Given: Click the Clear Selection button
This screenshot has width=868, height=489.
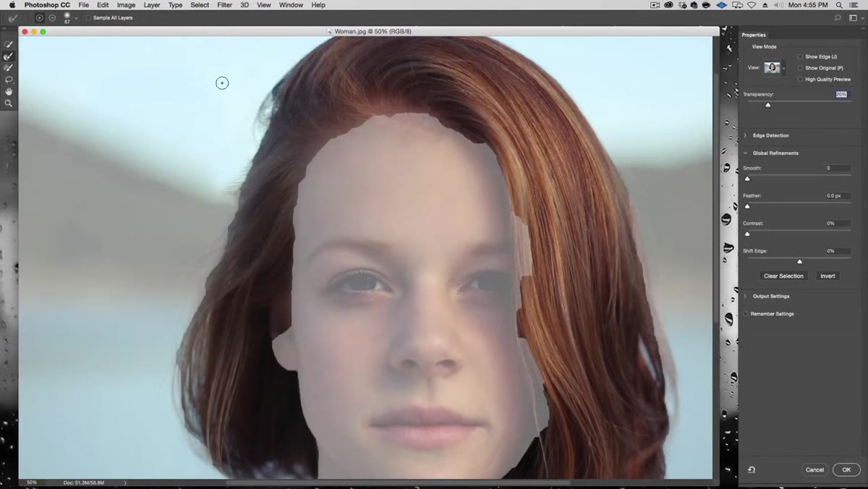Looking at the screenshot, I should coord(783,276).
